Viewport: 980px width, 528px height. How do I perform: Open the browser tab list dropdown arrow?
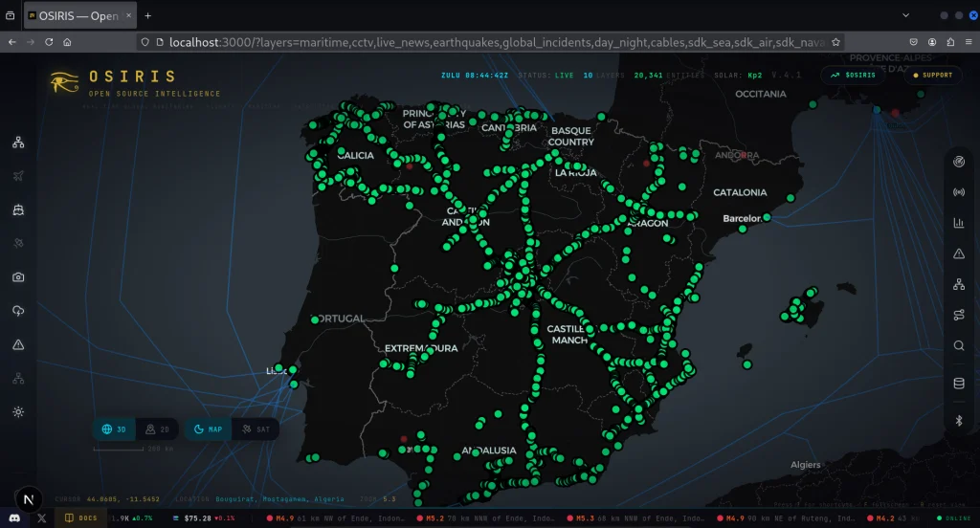coord(905,15)
